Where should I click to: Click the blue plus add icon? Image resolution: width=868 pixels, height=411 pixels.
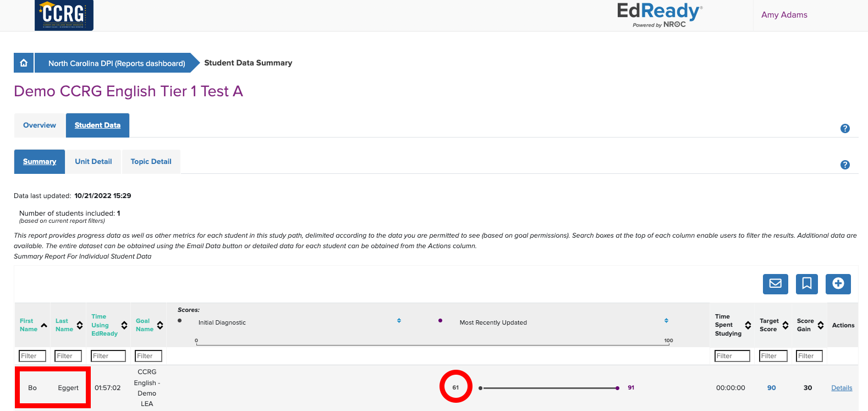coord(838,284)
